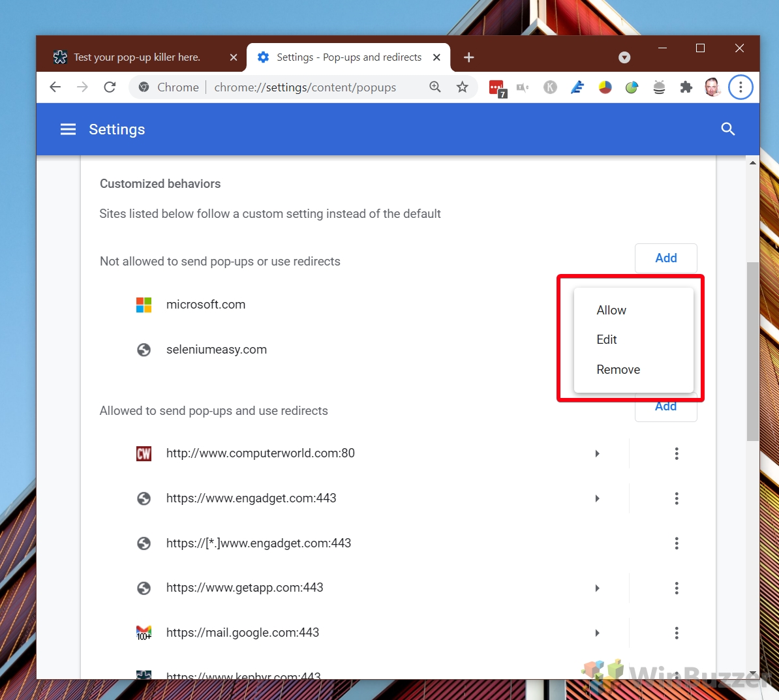Screen dimensions: 779x700
Task: Click the Microsoft logo favicon
Action: click(144, 305)
